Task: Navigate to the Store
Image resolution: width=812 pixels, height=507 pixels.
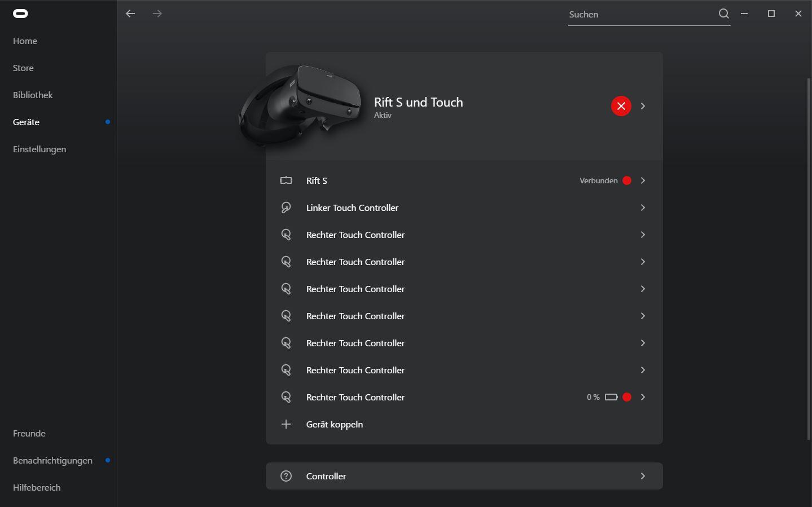Action: click(x=23, y=68)
